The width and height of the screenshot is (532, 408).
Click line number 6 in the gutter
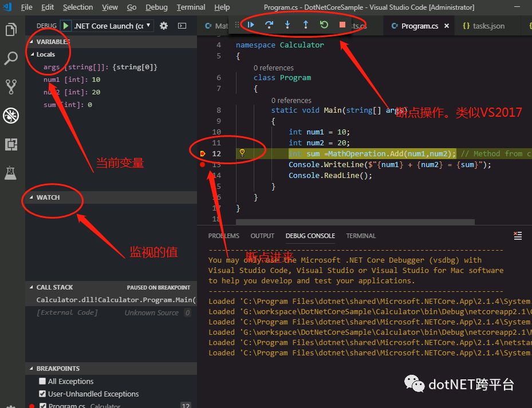[x=219, y=78]
